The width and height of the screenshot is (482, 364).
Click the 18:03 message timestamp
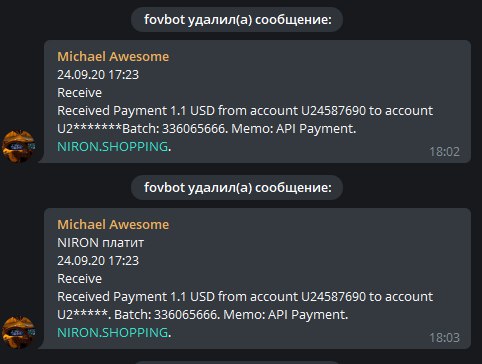click(444, 338)
